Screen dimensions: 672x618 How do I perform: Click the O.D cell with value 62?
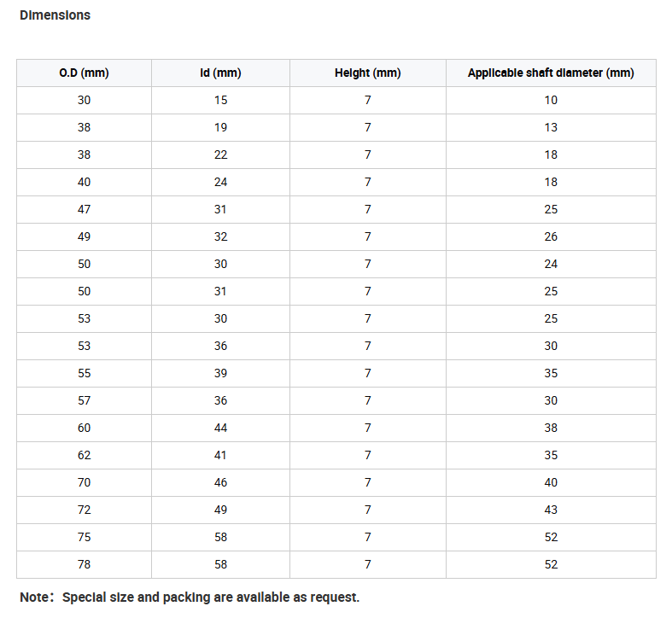pos(84,455)
